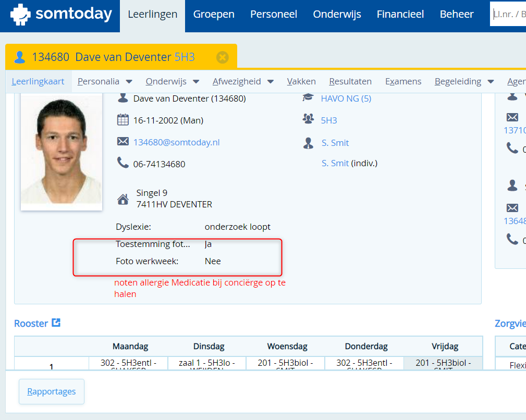This screenshot has width=526, height=420.
Task: Click the birth date 16-11-2002 (Man)
Action: tap(168, 120)
